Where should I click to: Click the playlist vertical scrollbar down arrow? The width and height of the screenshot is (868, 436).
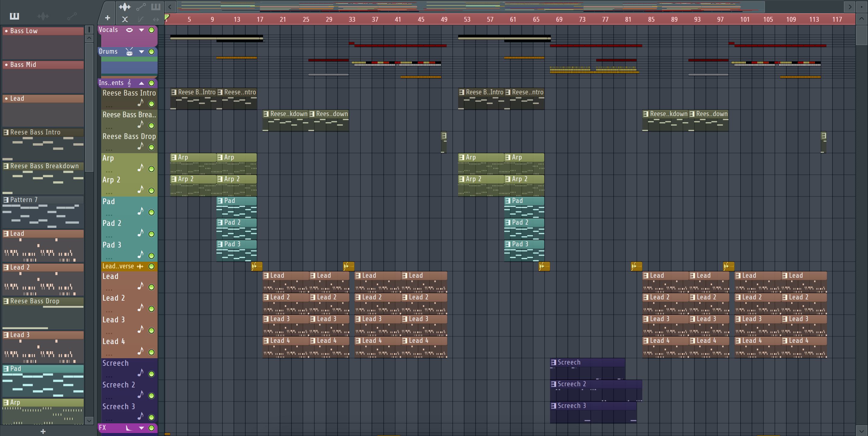coord(862,431)
